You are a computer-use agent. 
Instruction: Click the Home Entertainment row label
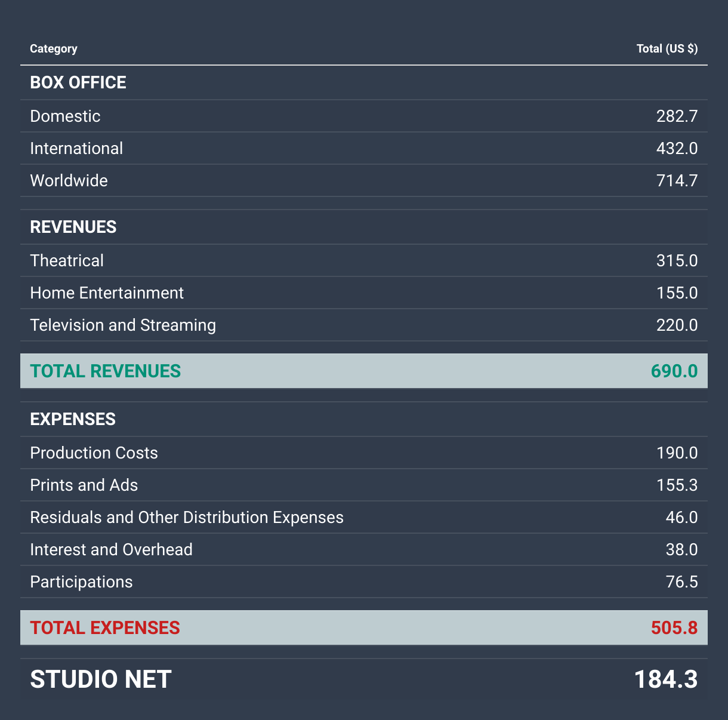tap(107, 293)
